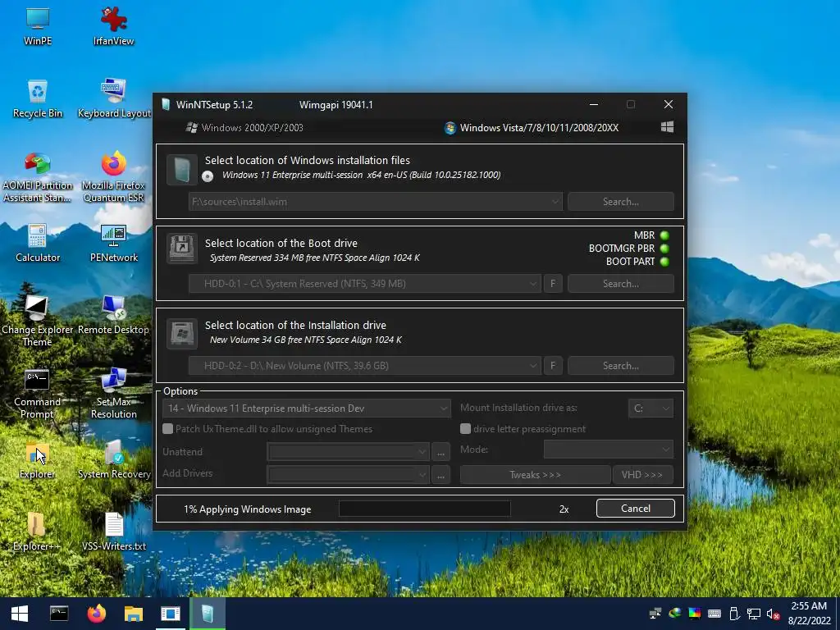Open Firefox from the taskbar
The image size is (840, 630).
tap(97, 614)
